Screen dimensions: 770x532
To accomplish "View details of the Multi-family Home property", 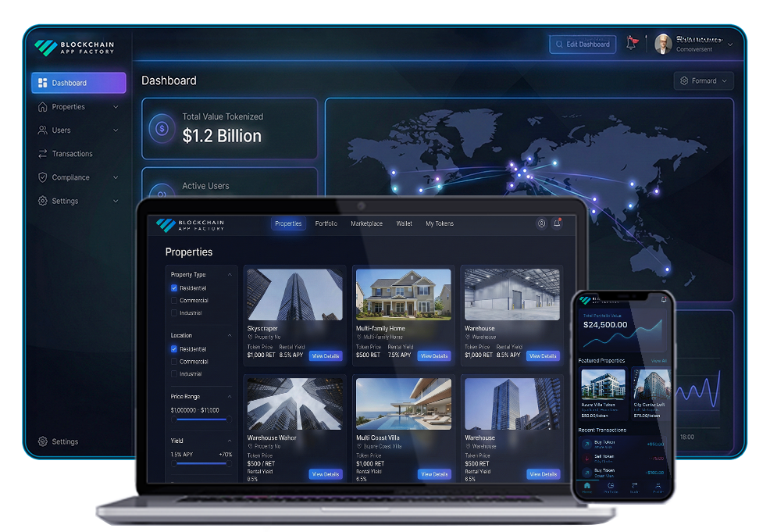I will click(x=434, y=355).
